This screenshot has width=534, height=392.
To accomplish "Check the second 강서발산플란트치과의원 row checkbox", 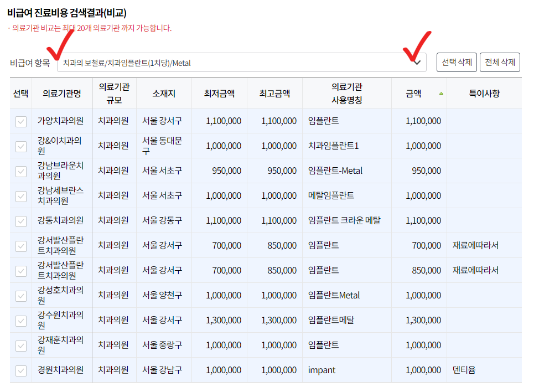I will point(20,270).
